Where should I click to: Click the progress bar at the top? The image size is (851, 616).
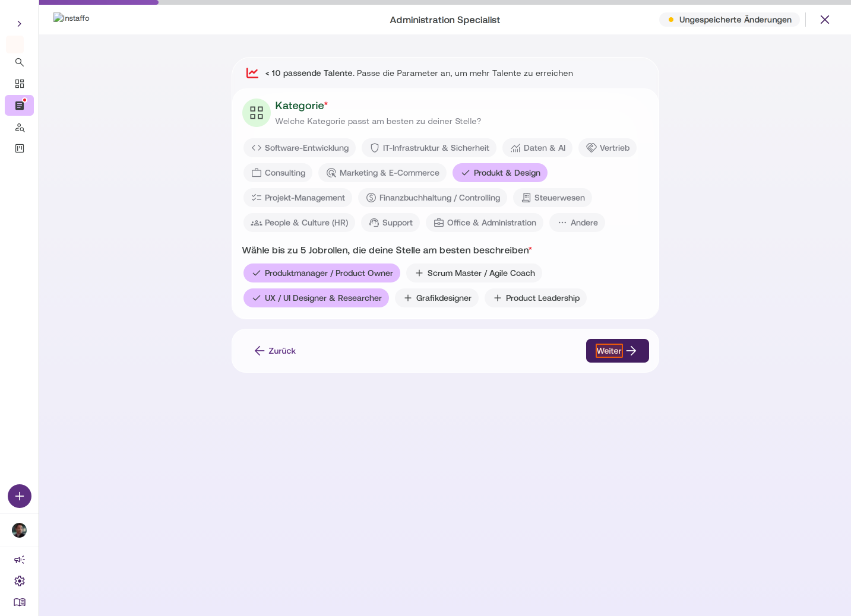tap(445, 2)
